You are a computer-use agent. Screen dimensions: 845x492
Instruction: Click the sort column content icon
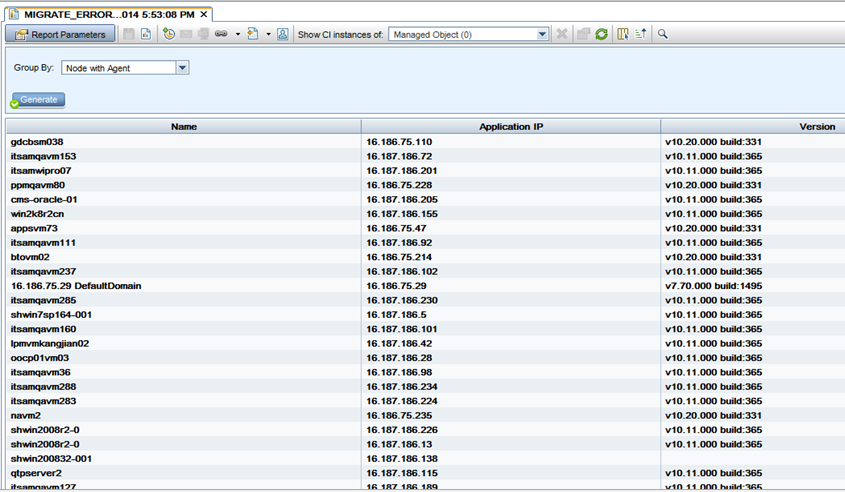(x=640, y=34)
